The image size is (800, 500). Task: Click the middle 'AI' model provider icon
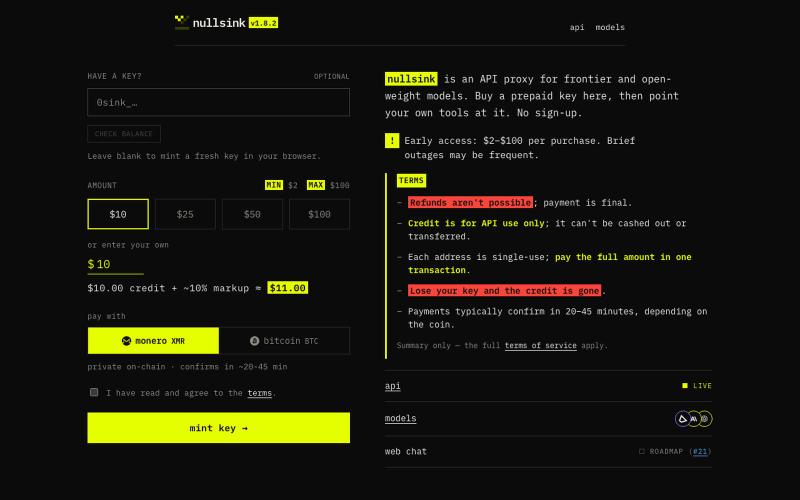pos(694,419)
